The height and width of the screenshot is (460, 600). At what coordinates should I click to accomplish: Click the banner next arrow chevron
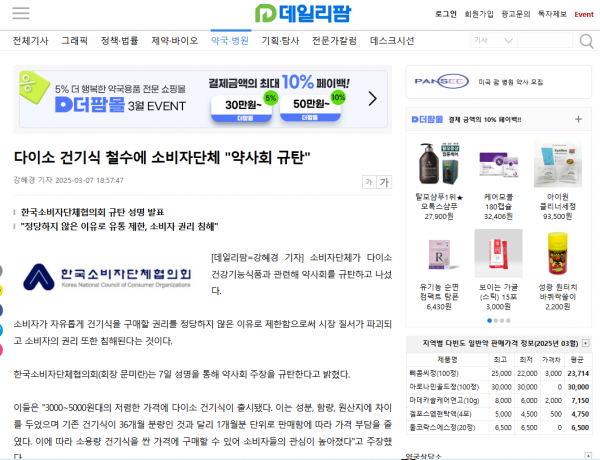click(x=372, y=99)
